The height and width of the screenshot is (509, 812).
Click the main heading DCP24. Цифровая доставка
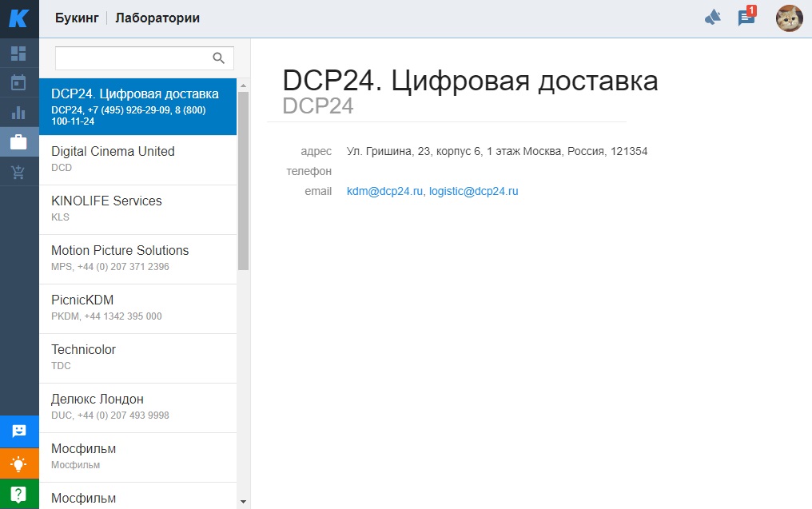tap(470, 81)
